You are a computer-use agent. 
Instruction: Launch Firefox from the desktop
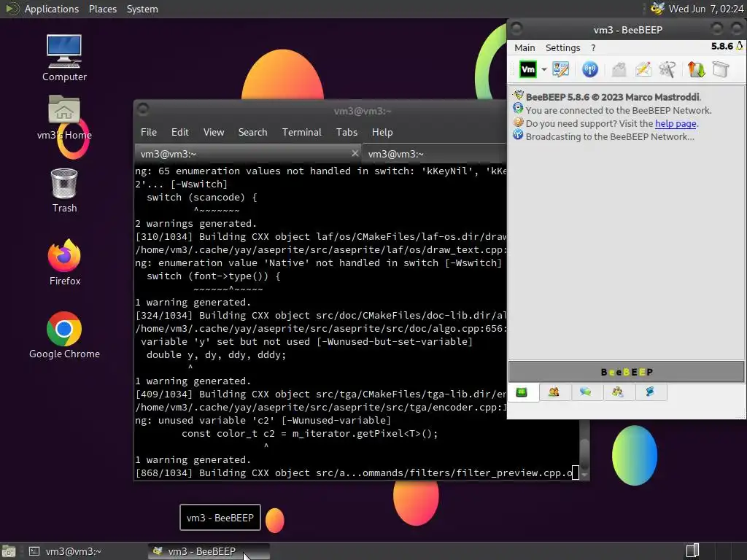click(64, 262)
